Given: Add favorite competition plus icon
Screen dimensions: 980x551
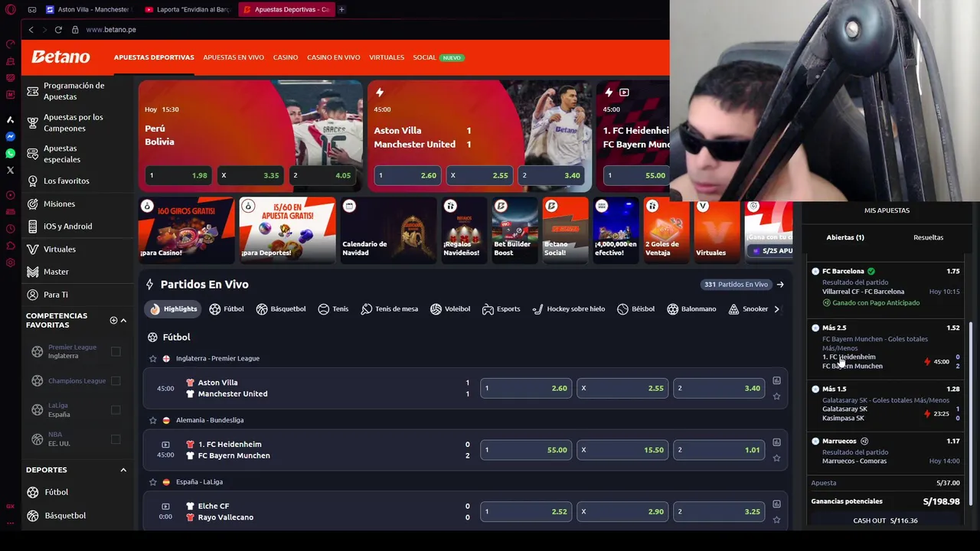Looking at the screenshot, I should click(x=113, y=320).
